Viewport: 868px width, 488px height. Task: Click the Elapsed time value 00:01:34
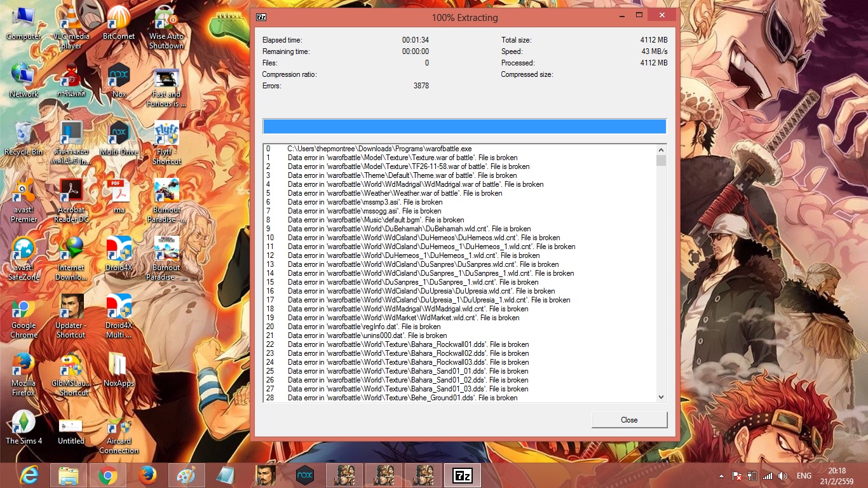(x=416, y=40)
